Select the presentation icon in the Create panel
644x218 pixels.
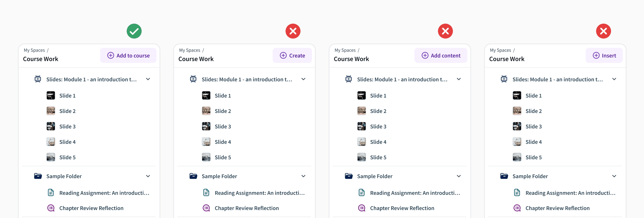(193, 79)
